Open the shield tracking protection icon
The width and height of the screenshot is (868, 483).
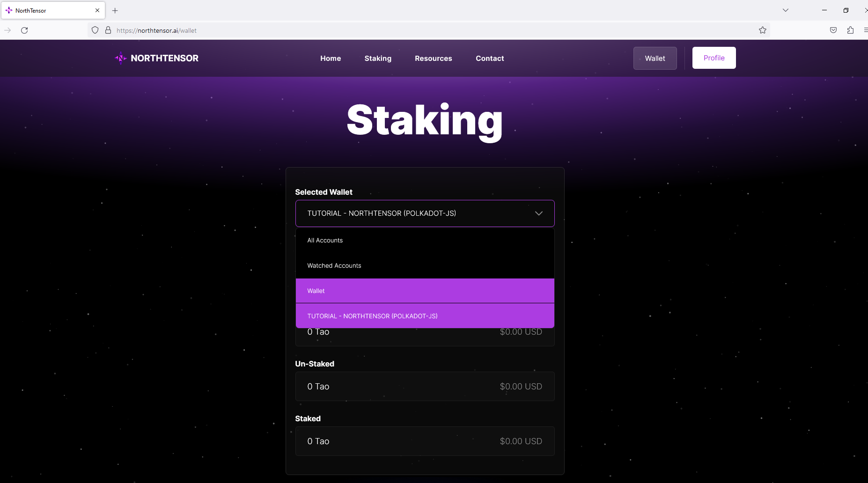click(95, 30)
